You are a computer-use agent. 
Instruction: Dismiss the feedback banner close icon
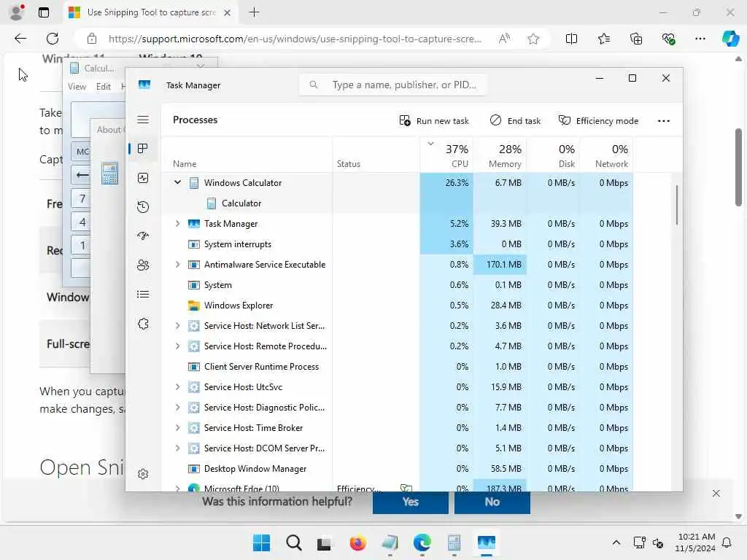coord(716,494)
